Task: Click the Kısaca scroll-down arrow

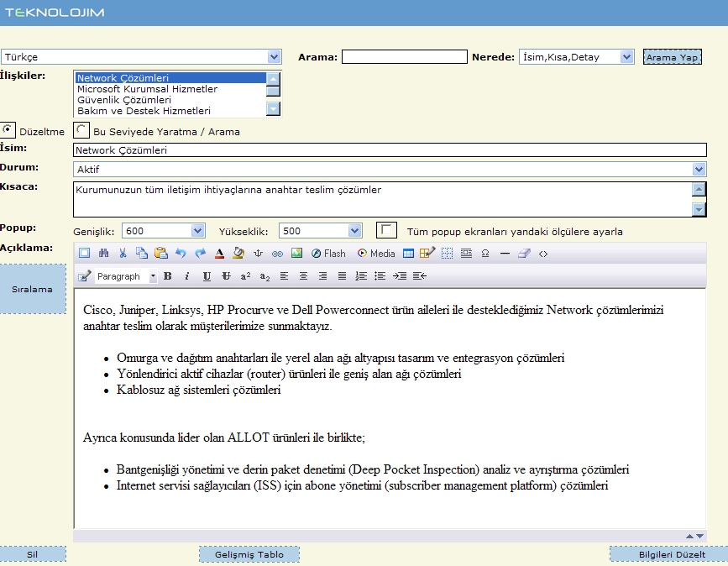Action: (x=699, y=210)
